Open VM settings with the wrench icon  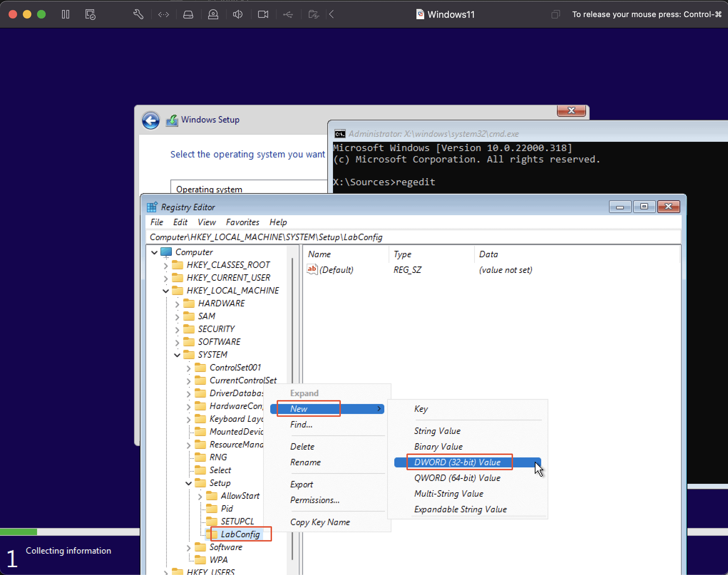pos(138,14)
